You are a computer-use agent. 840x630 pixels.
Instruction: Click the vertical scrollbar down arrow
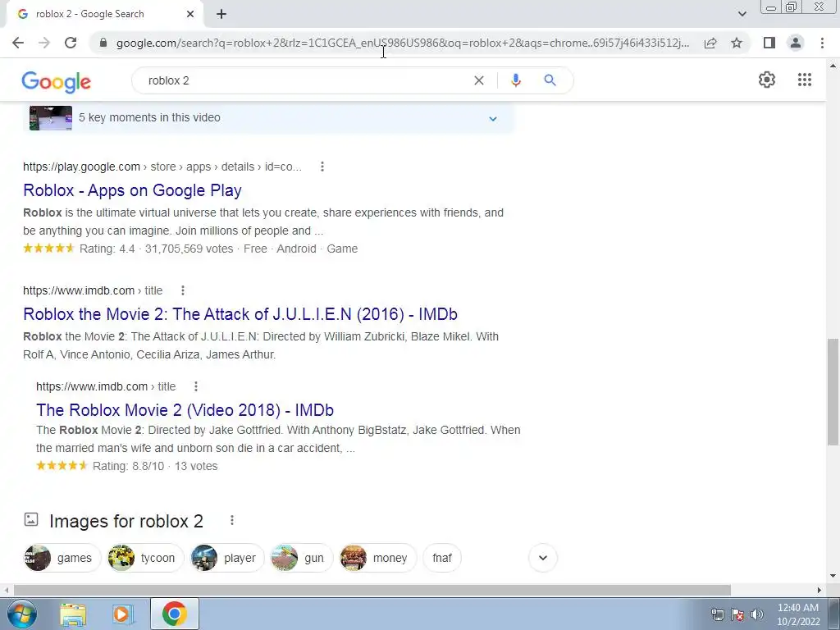tap(833, 576)
